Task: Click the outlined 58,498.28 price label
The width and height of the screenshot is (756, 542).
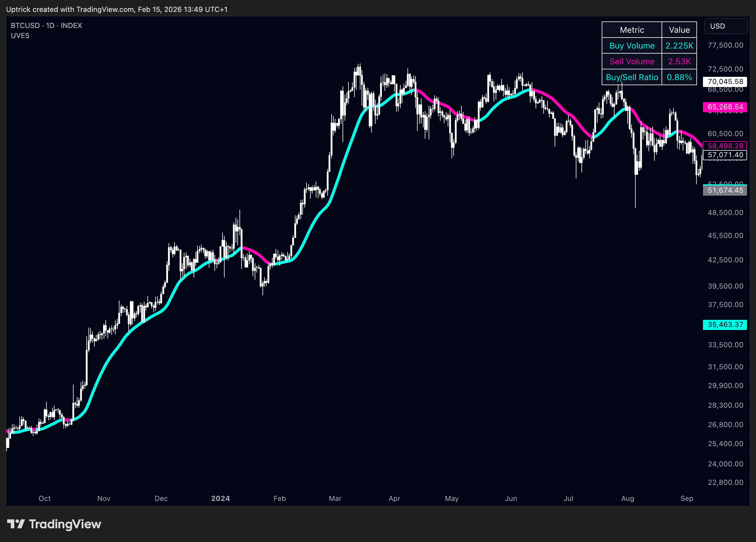Action: tap(725, 146)
